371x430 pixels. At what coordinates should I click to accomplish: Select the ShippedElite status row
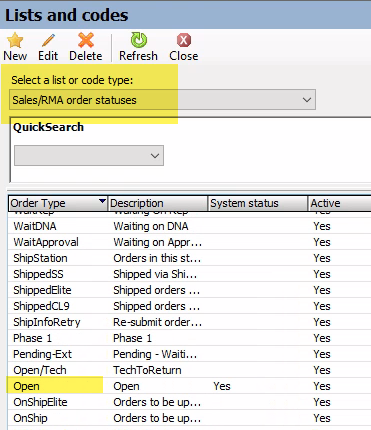[x=189, y=290]
